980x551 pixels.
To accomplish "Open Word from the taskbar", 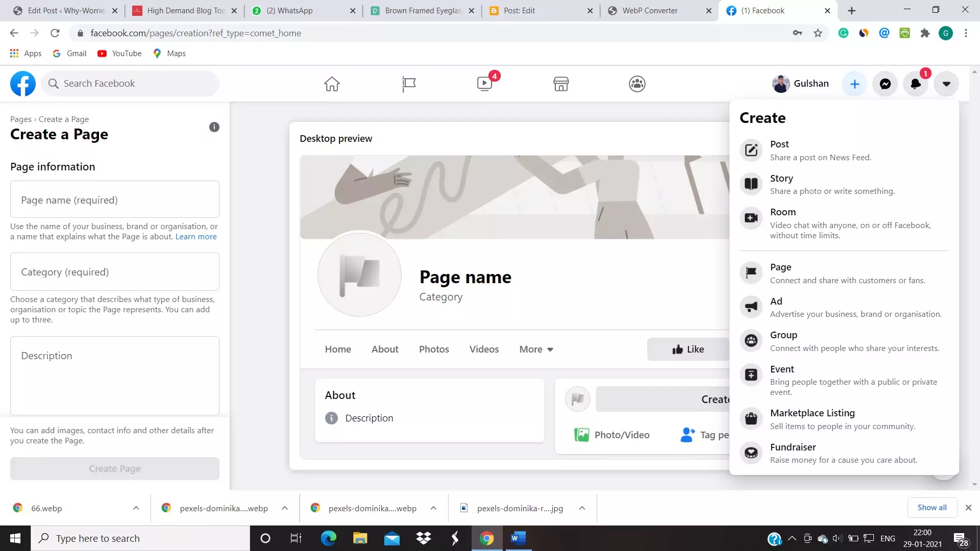I will (518, 538).
